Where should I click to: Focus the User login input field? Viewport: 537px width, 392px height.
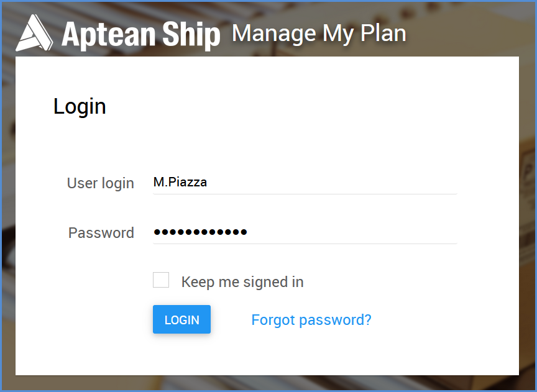(x=305, y=183)
